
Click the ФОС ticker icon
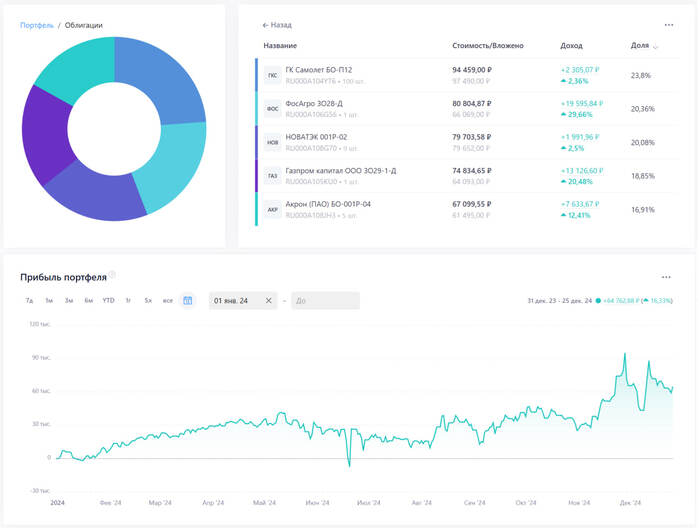272,109
